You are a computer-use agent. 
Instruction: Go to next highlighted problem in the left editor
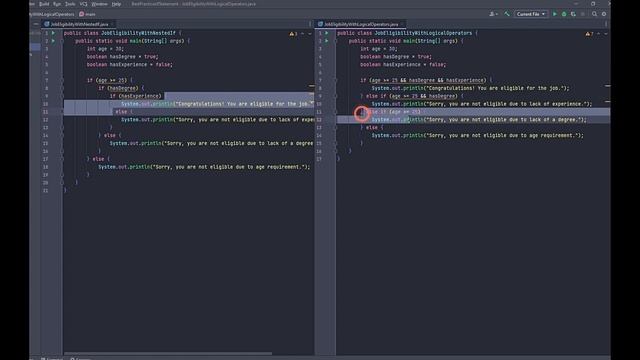point(310,34)
